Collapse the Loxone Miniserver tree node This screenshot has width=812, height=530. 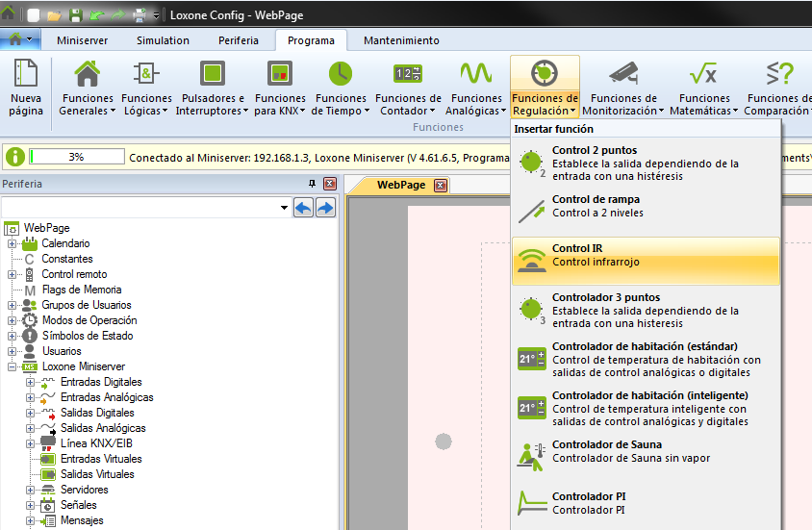tap(13, 366)
